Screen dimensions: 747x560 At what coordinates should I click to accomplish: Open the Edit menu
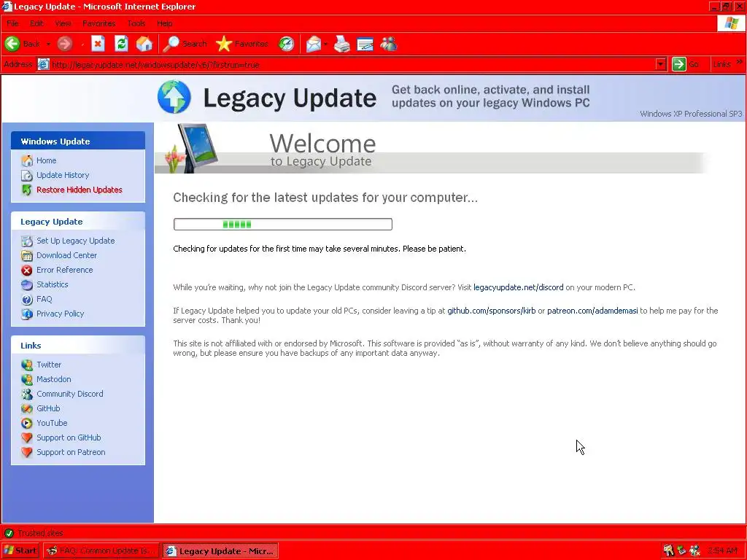point(36,23)
